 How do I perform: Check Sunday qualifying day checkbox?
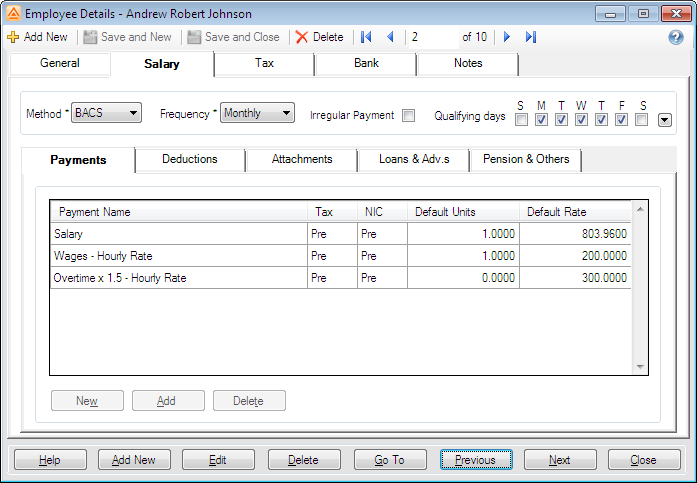pos(521,120)
